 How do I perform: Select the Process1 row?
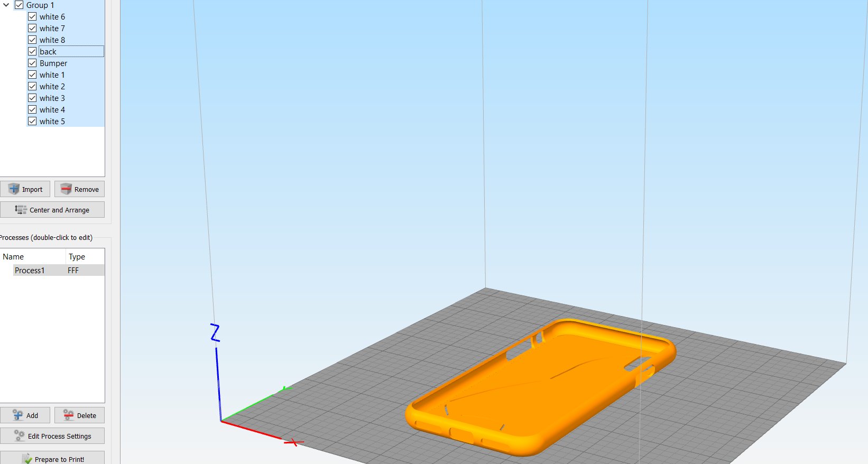tap(59, 271)
